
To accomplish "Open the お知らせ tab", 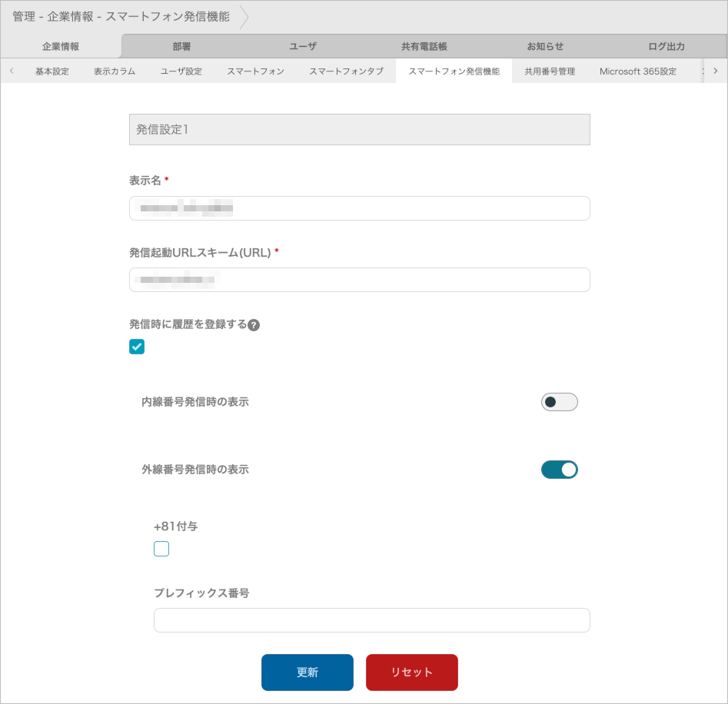I will coord(546,46).
